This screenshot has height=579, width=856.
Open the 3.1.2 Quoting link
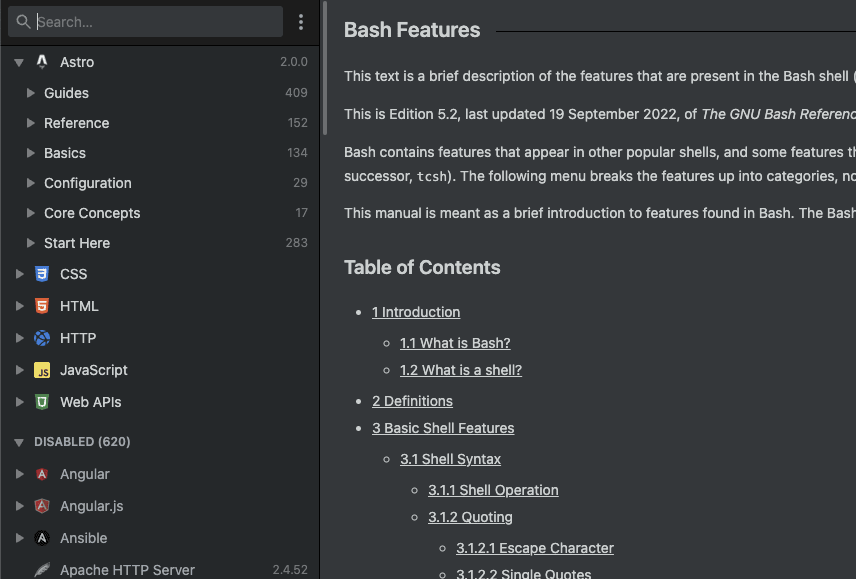tap(470, 517)
